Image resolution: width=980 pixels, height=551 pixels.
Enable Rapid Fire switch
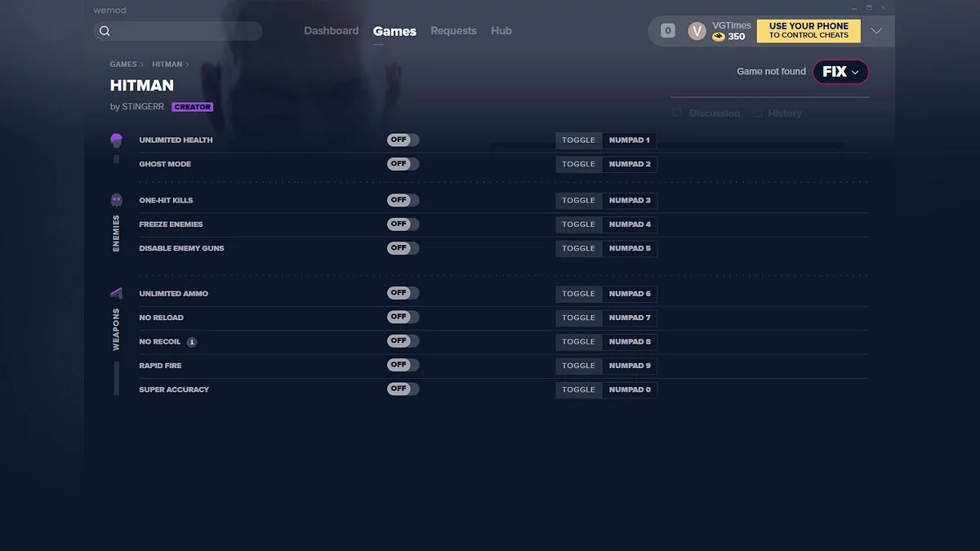point(403,365)
